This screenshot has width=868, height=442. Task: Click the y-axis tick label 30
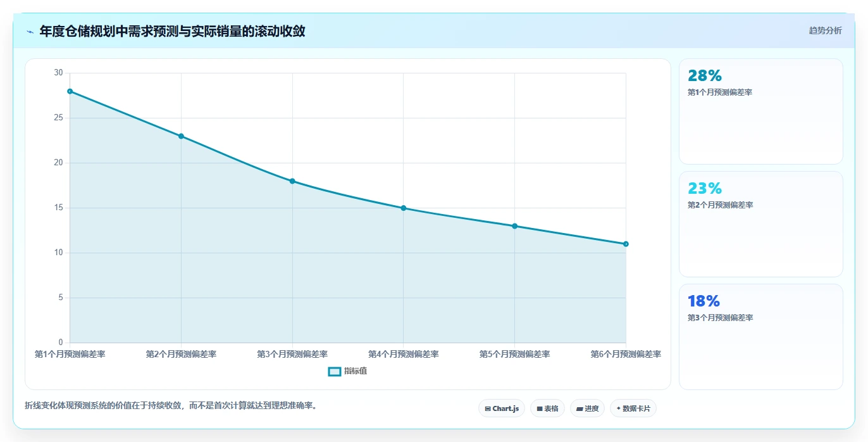[59, 73]
